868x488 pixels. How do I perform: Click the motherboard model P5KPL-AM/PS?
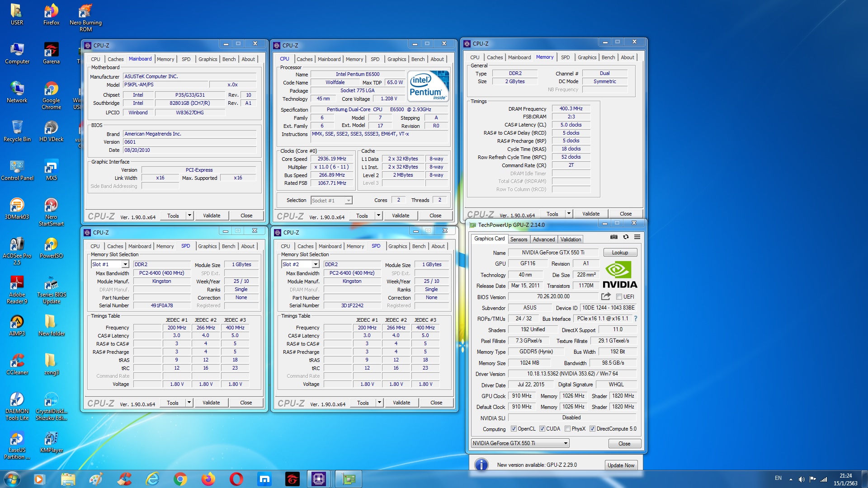pos(166,84)
